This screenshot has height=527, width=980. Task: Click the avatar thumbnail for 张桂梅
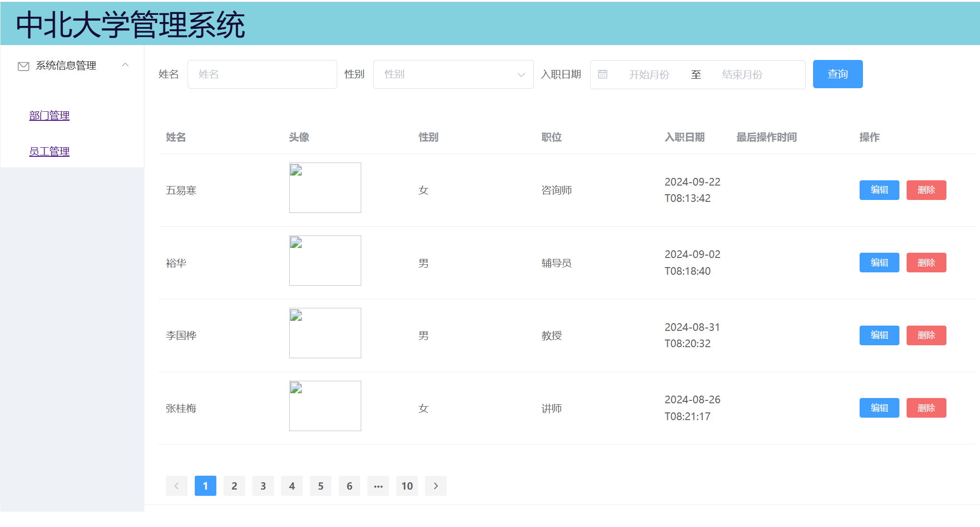[x=325, y=406]
